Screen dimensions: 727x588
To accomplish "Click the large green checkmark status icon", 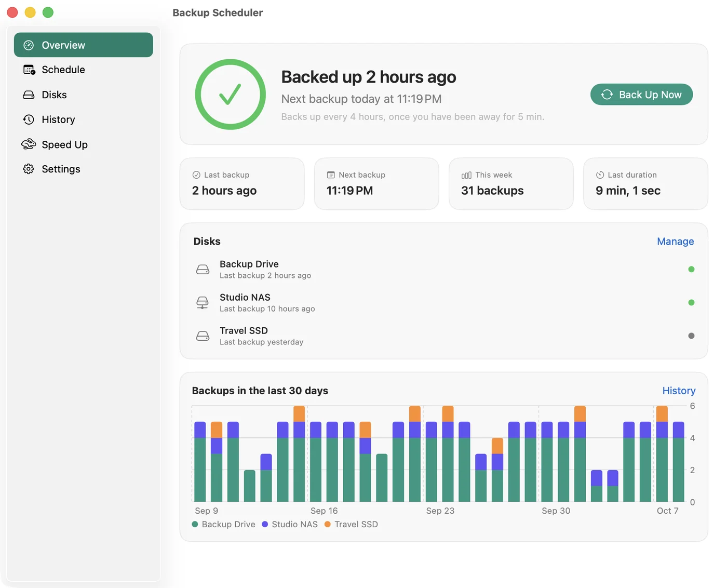I will pyautogui.click(x=230, y=95).
